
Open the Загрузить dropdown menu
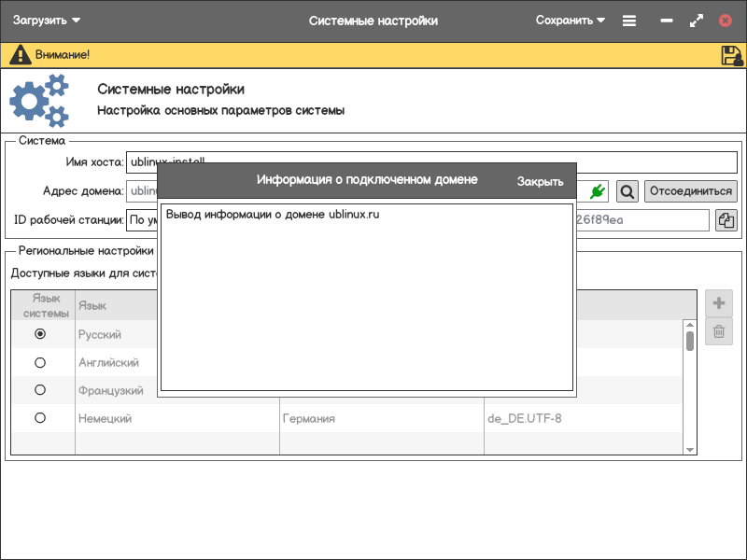(x=47, y=21)
